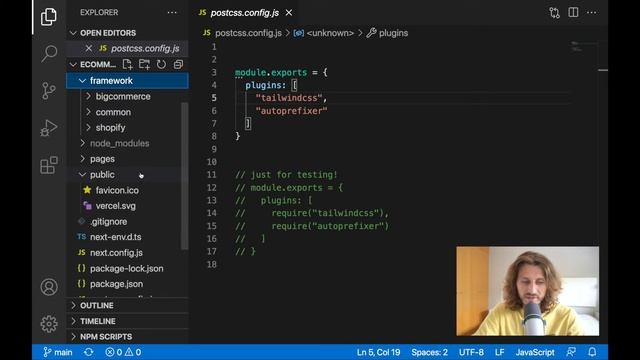The height and width of the screenshot is (360, 640).
Task: Collapse all folders in Explorer
Action: [178, 64]
